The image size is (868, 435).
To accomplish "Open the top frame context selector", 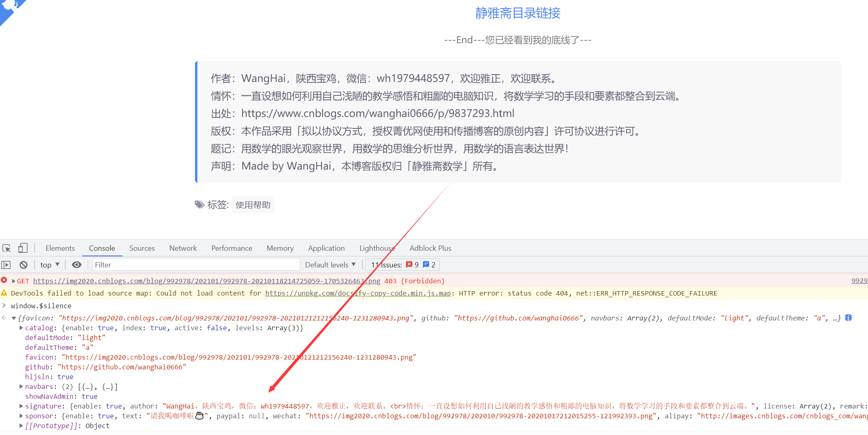I will click(49, 264).
